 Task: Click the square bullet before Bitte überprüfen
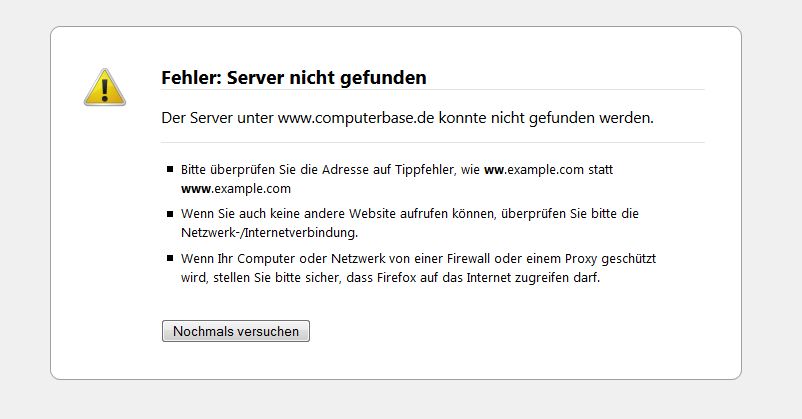coord(171,171)
